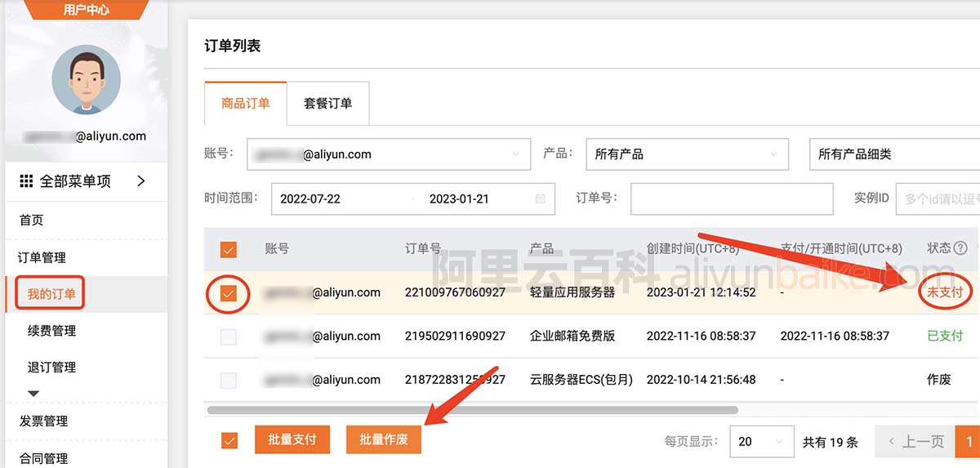Click the 实例ID input field
The width and height of the screenshot is (980, 468).
(x=938, y=198)
